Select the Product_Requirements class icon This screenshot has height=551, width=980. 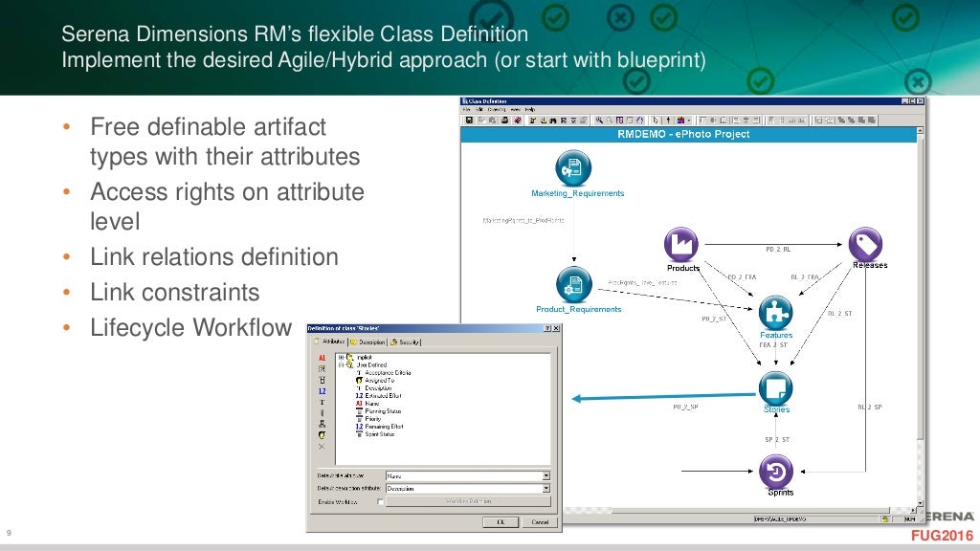coord(574,285)
